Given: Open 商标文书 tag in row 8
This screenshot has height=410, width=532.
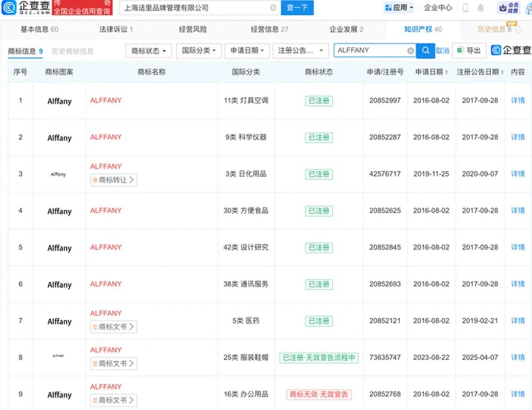Looking at the screenshot, I should click(114, 364).
